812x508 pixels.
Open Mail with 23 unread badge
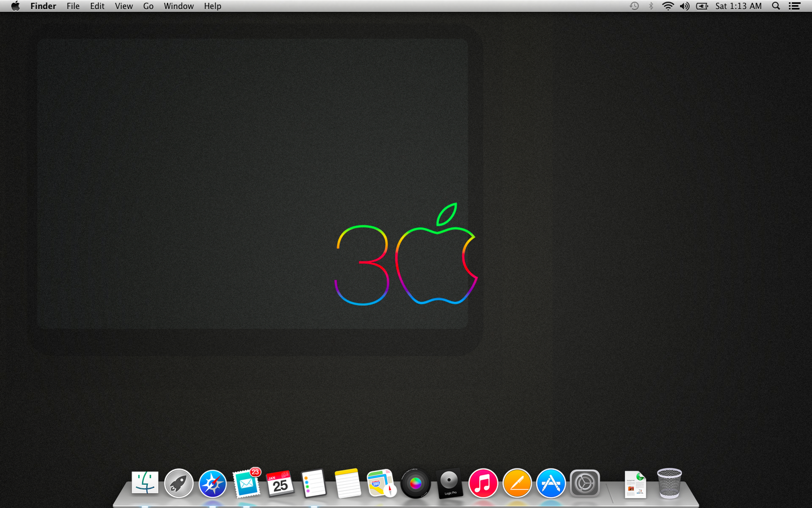click(x=246, y=483)
